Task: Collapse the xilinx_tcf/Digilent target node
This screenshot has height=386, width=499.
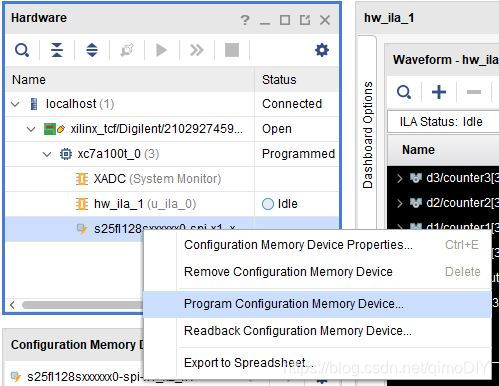Action: [31, 129]
